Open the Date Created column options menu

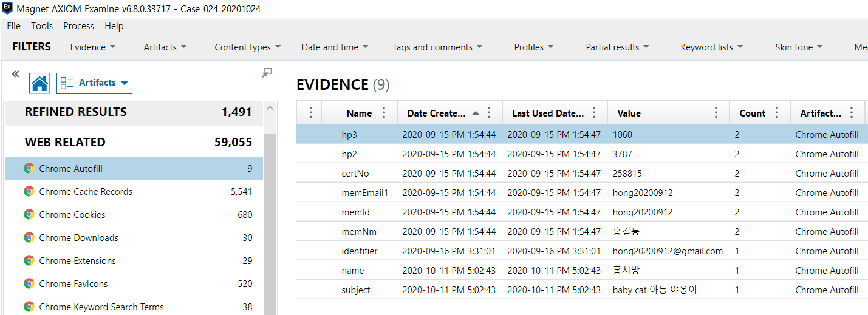point(489,113)
